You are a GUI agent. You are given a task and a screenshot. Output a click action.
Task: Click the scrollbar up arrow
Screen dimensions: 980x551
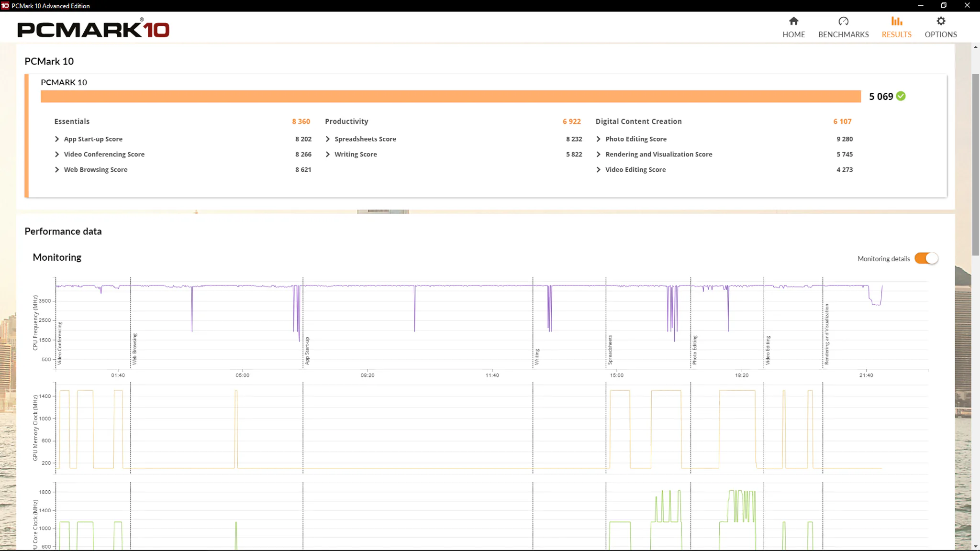(975, 47)
